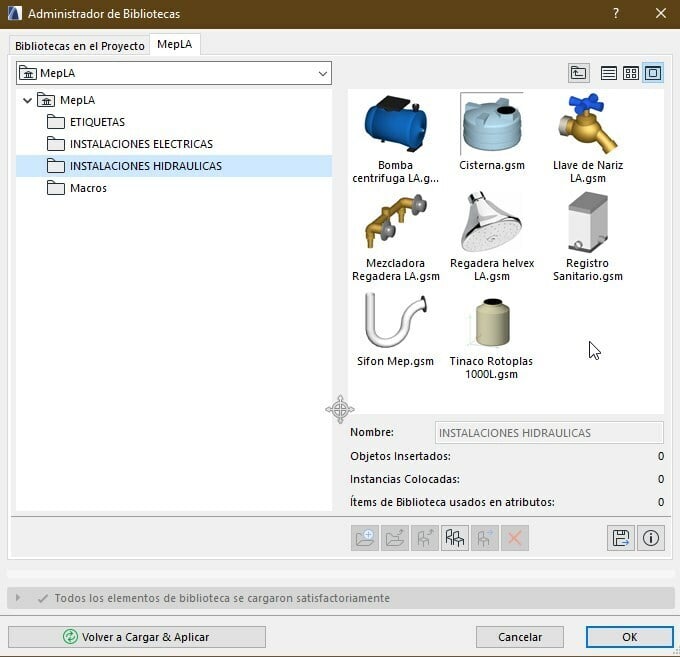
Task: Click the save library floppy icon
Action: (x=621, y=538)
